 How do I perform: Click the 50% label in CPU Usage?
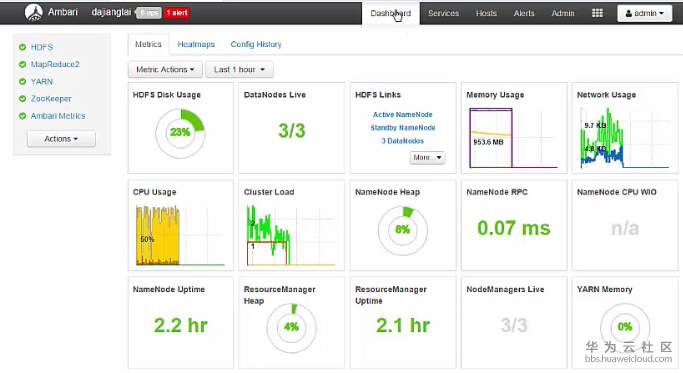point(147,239)
